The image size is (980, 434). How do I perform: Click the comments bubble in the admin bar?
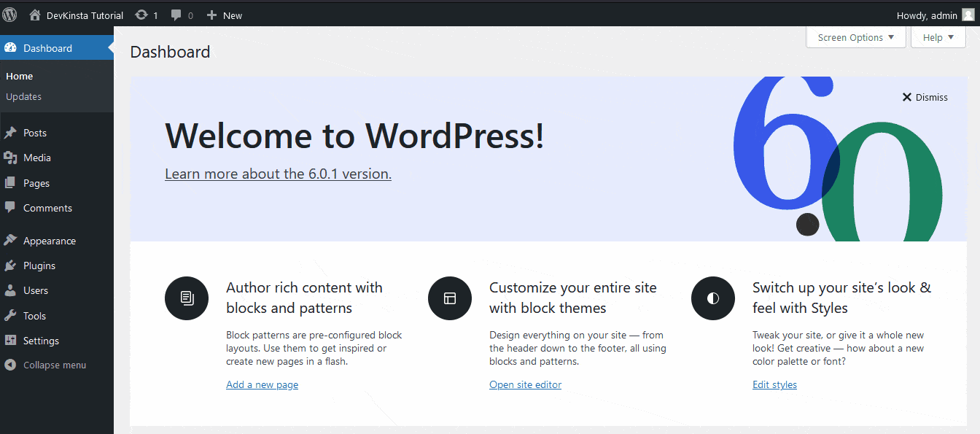[177, 15]
